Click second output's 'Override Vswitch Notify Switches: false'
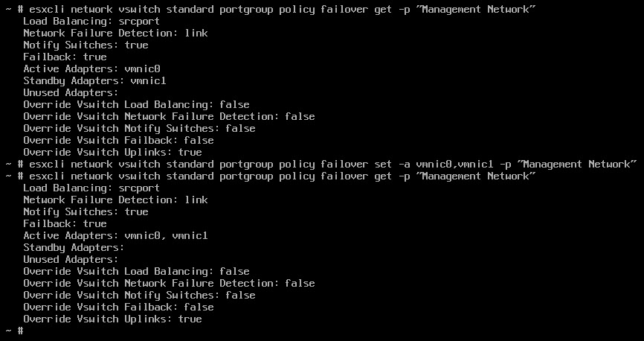This screenshot has height=341, width=644. click(x=139, y=295)
